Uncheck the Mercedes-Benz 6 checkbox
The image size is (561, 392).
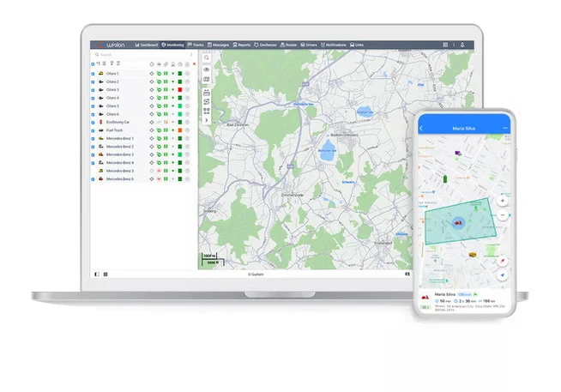93,179
